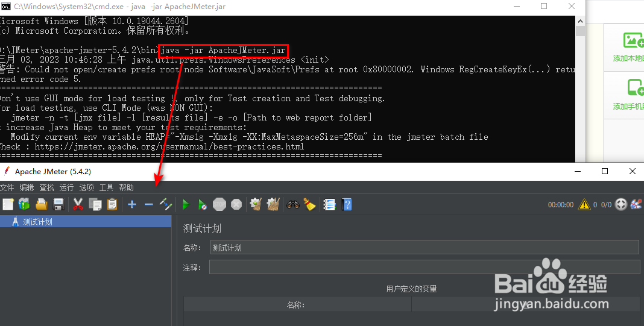The width and height of the screenshot is (644, 326).
Task: Click the Paste clipboard icon
Action: click(x=112, y=204)
